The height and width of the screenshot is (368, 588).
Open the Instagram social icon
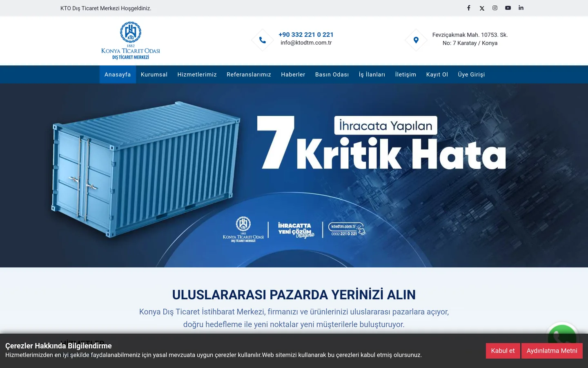pos(495,8)
